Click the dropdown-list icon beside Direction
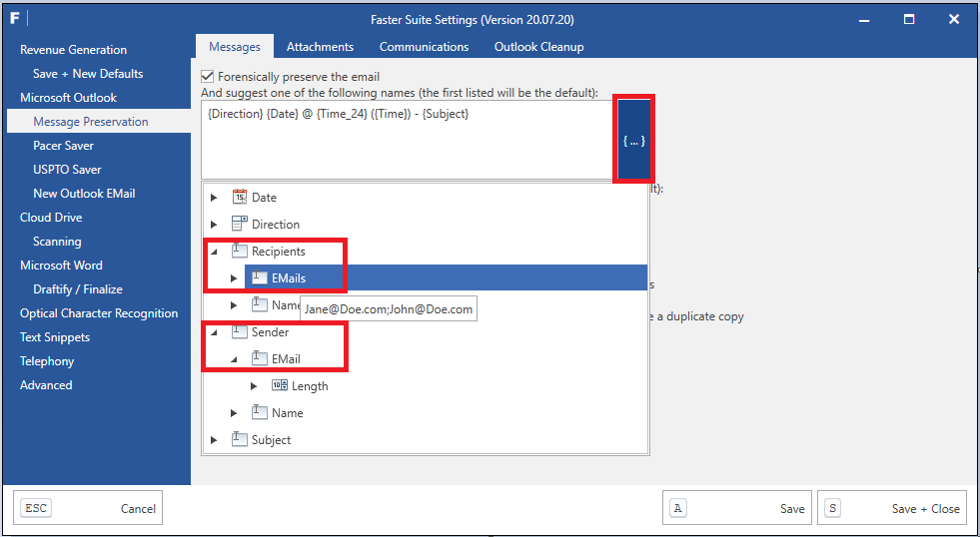 (x=240, y=224)
